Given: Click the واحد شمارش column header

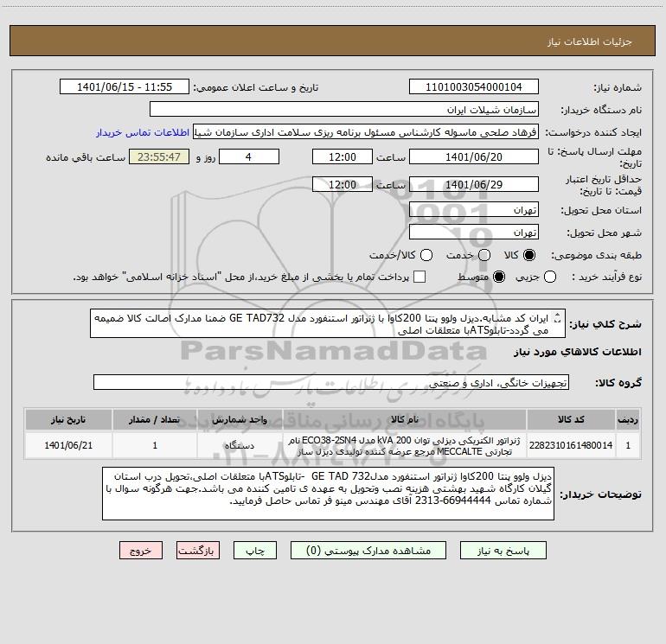Looking at the screenshot, I should tap(240, 419).
